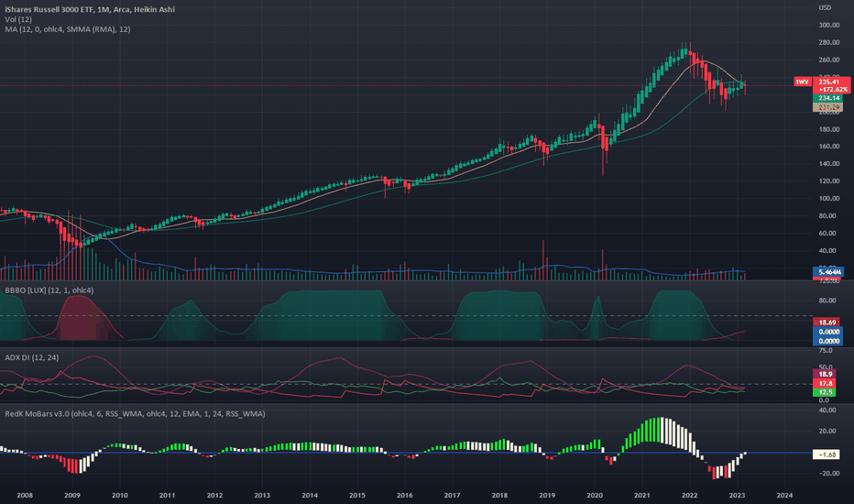The height and width of the screenshot is (504, 854).
Task: Select the Vol (12) indicator legend
Action: click(18, 19)
